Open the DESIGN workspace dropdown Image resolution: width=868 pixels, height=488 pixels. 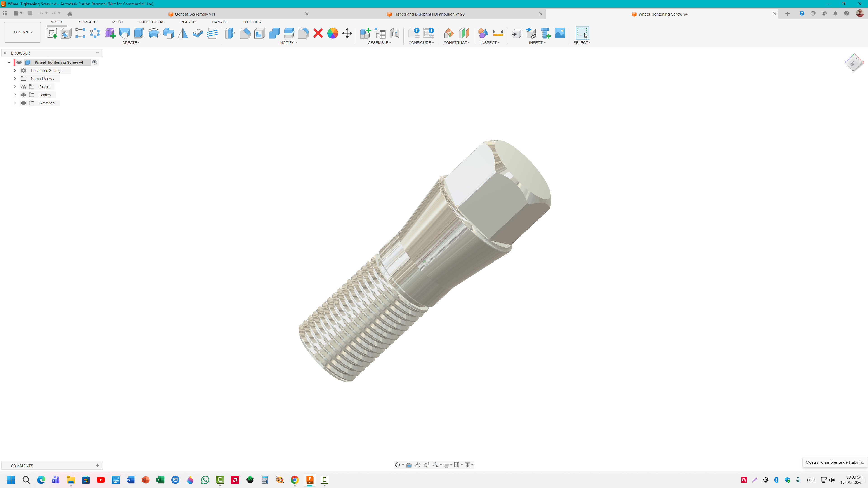coord(23,32)
